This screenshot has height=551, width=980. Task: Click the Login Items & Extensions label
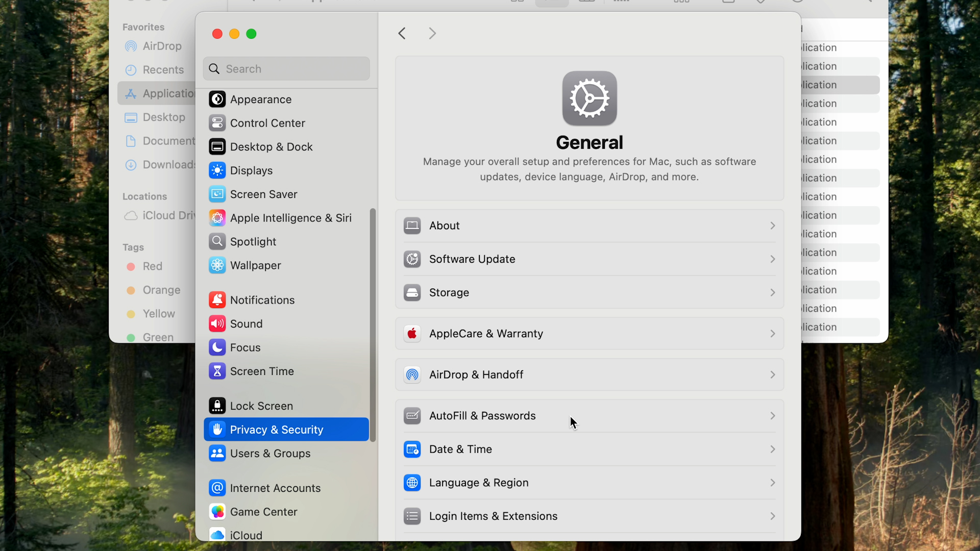(493, 516)
